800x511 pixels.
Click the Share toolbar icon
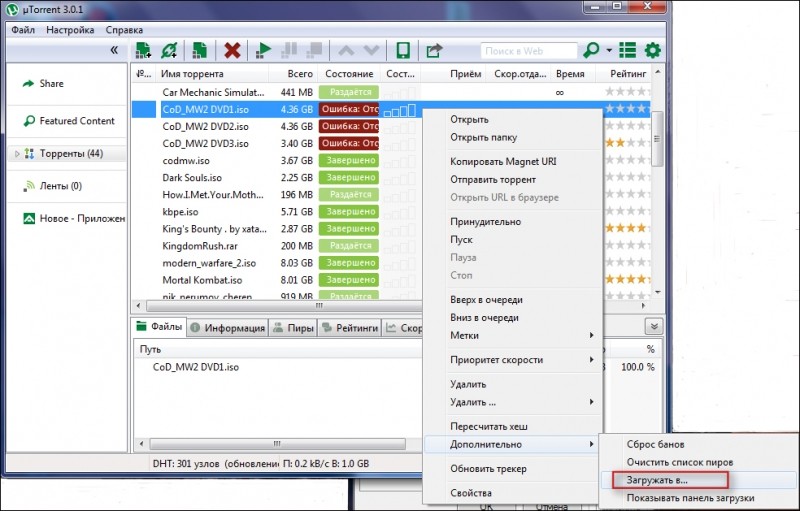point(434,50)
